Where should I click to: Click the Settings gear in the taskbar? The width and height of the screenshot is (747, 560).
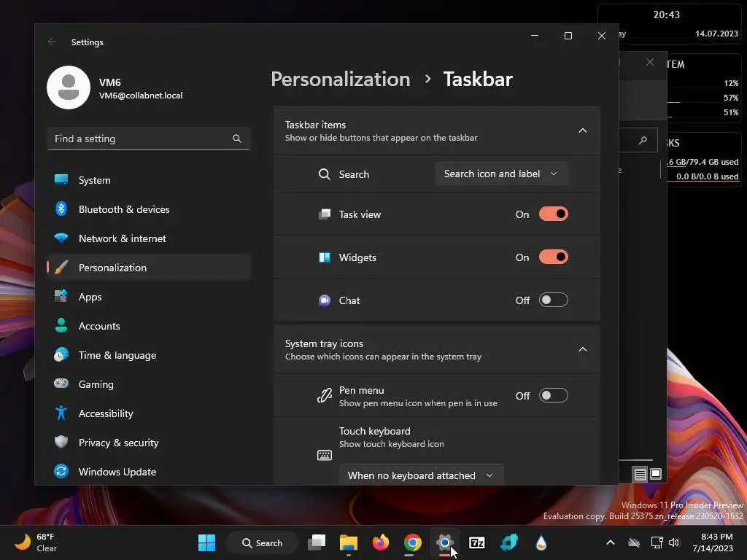[x=444, y=542]
